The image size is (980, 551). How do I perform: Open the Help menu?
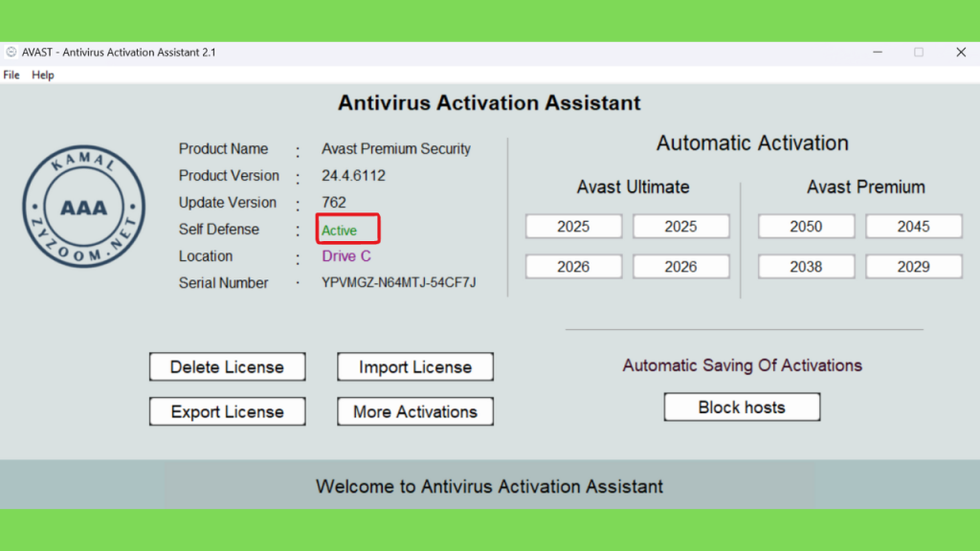click(x=42, y=75)
